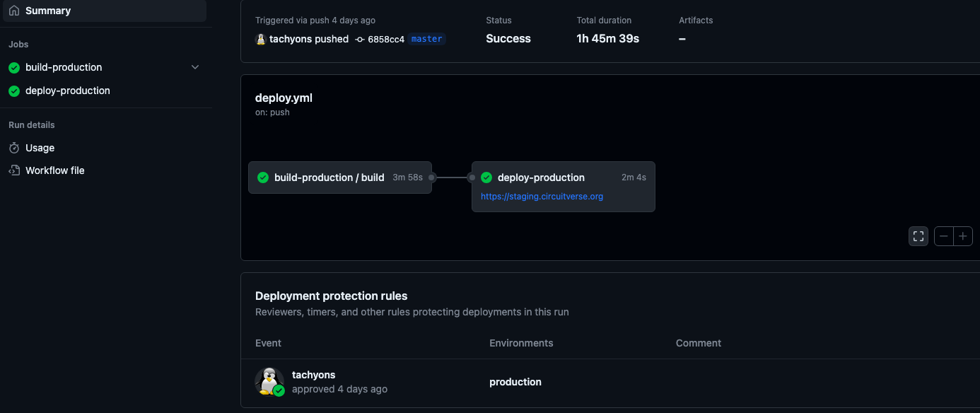
Task: Select the build-production job in sidebar
Action: click(x=64, y=67)
